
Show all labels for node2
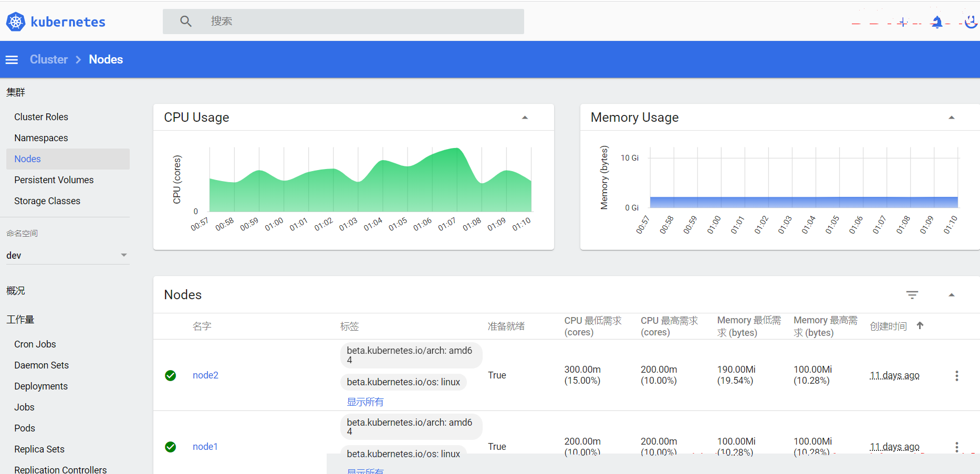(365, 402)
